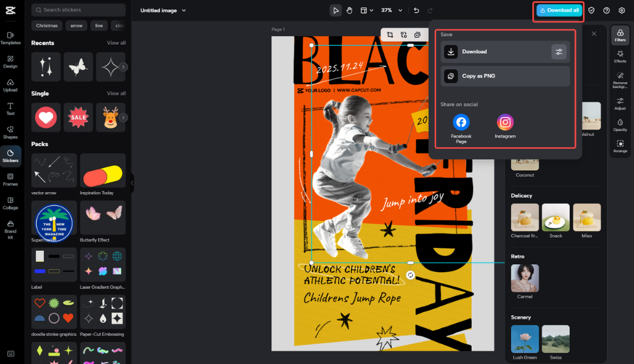Screen dimensions: 634x364
Task: Open the Untitled image name dropdown
Action: point(163,10)
